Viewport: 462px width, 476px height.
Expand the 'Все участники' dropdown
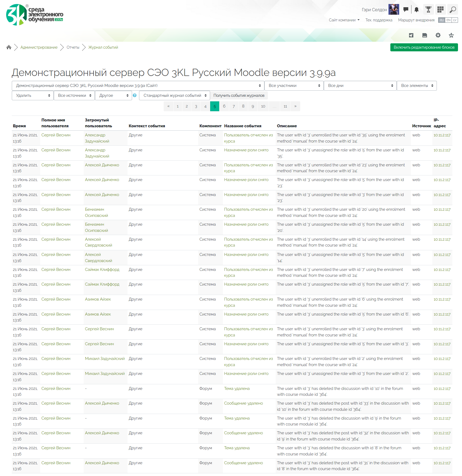(294, 86)
